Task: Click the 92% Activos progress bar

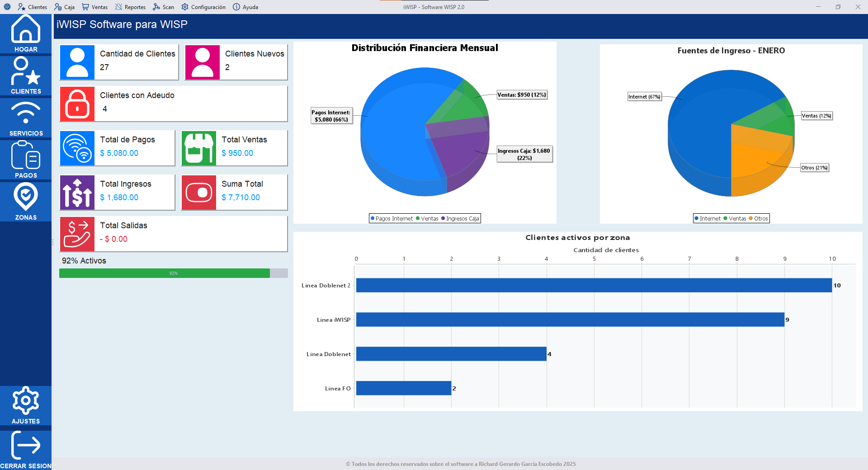Action: click(x=173, y=273)
